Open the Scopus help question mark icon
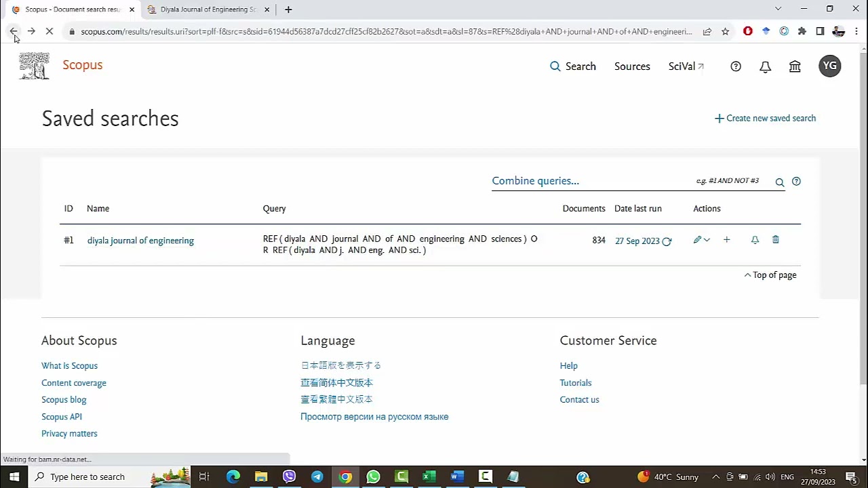Viewport: 868px width, 488px height. pos(736,66)
